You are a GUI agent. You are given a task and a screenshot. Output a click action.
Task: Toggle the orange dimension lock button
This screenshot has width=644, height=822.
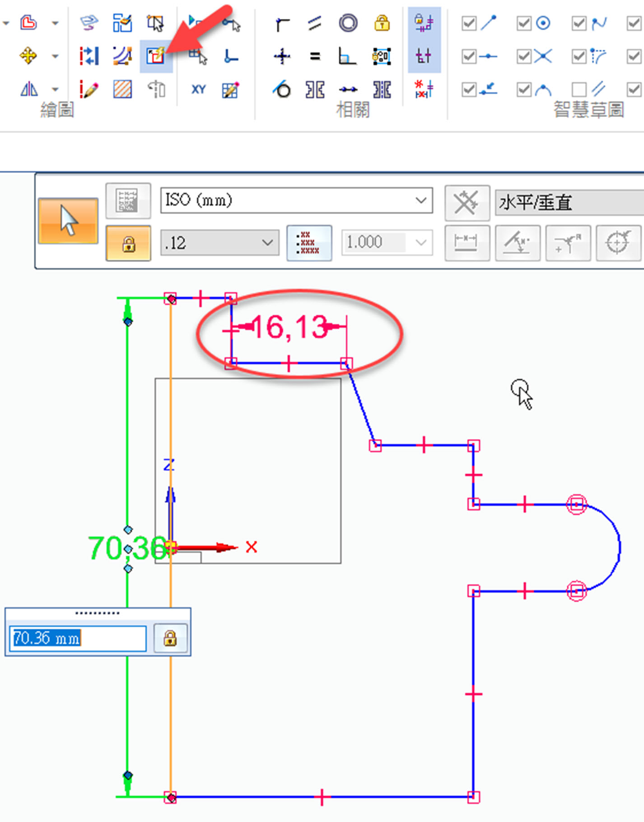click(x=128, y=243)
